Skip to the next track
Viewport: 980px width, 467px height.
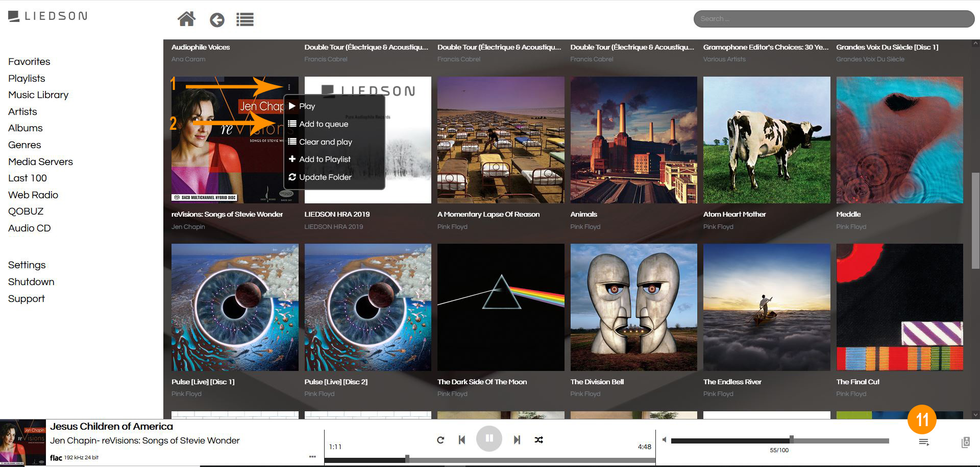point(517,439)
